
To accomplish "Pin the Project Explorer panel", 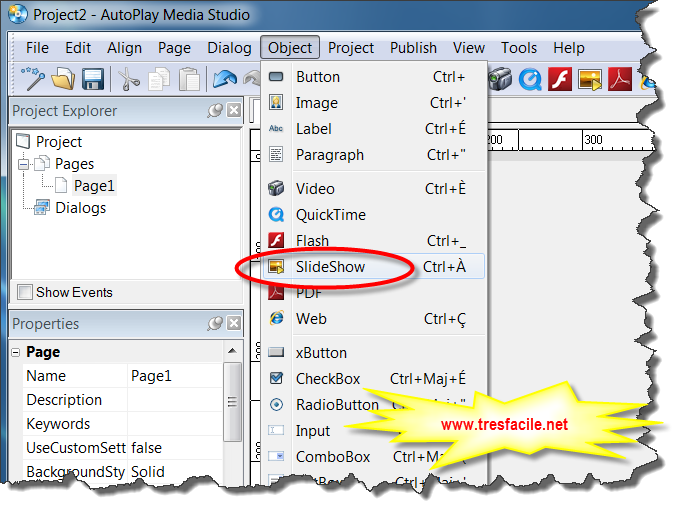I will pos(215,111).
